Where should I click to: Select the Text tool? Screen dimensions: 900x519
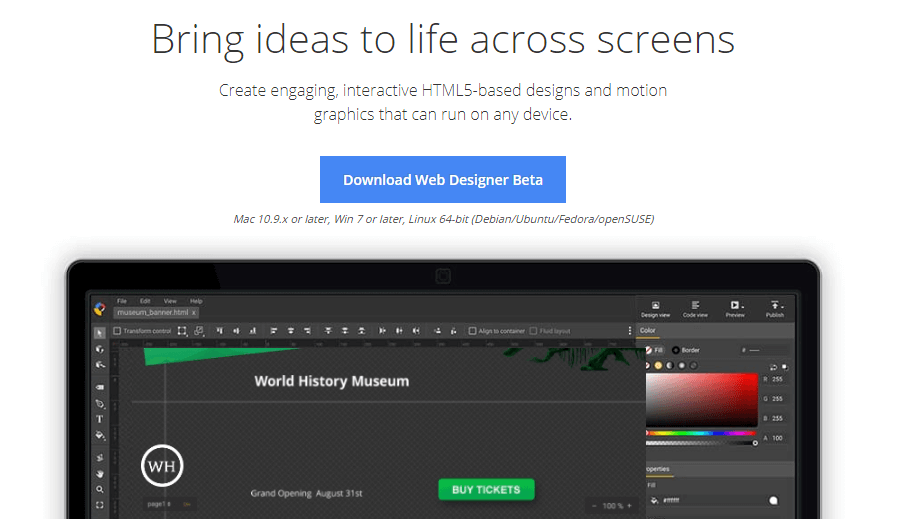(x=100, y=420)
